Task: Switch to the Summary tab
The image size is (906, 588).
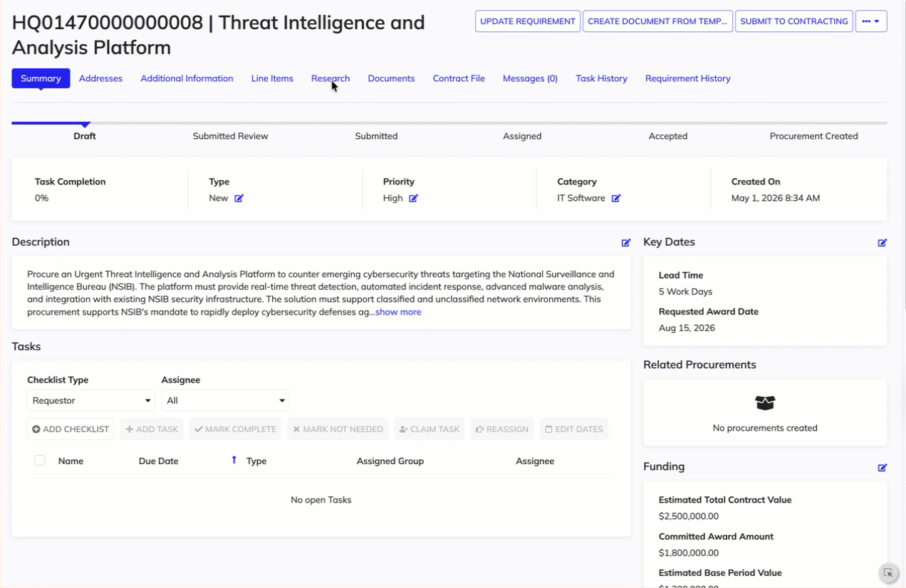Action: pyautogui.click(x=41, y=78)
